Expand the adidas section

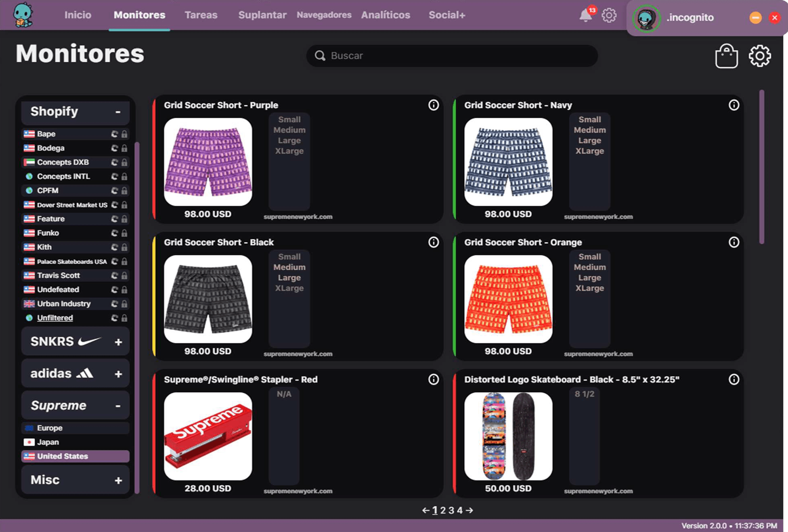point(118,374)
